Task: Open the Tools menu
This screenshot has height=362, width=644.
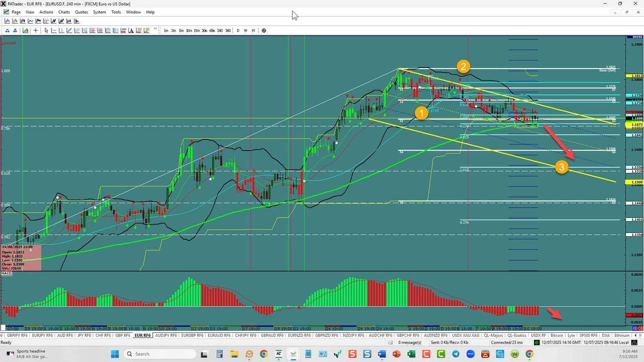Action: pyautogui.click(x=116, y=12)
